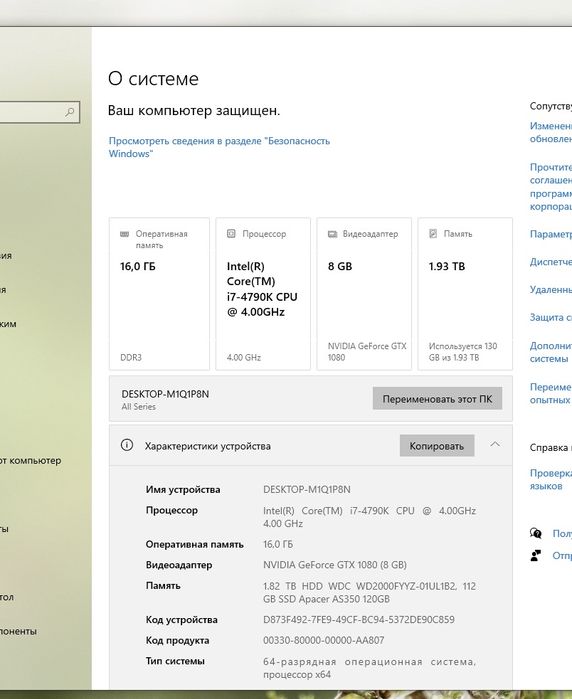Screen dimensions: 572x699
Task: Click the DESKTOP-M1Q1P8N name in the rename bar
Action: pos(165,394)
